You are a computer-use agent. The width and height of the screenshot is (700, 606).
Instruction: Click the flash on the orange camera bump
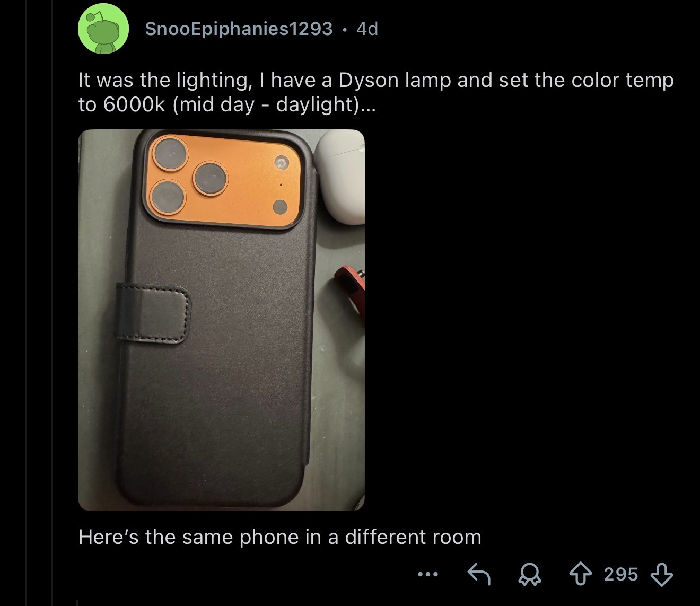pos(282,162)
